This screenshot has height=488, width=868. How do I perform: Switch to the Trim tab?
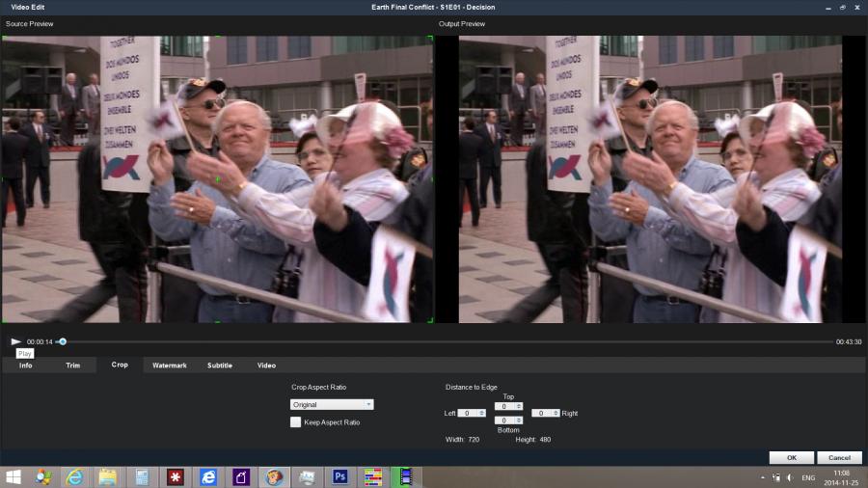73,366
